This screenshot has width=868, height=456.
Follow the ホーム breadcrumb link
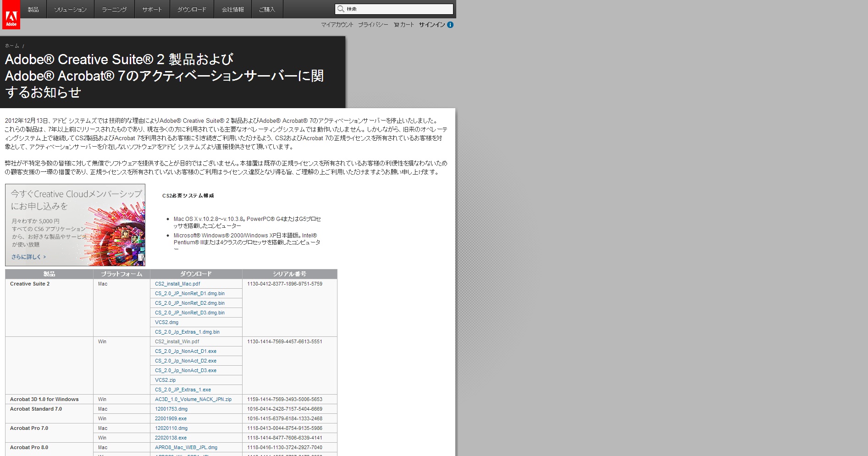(12, 46)
